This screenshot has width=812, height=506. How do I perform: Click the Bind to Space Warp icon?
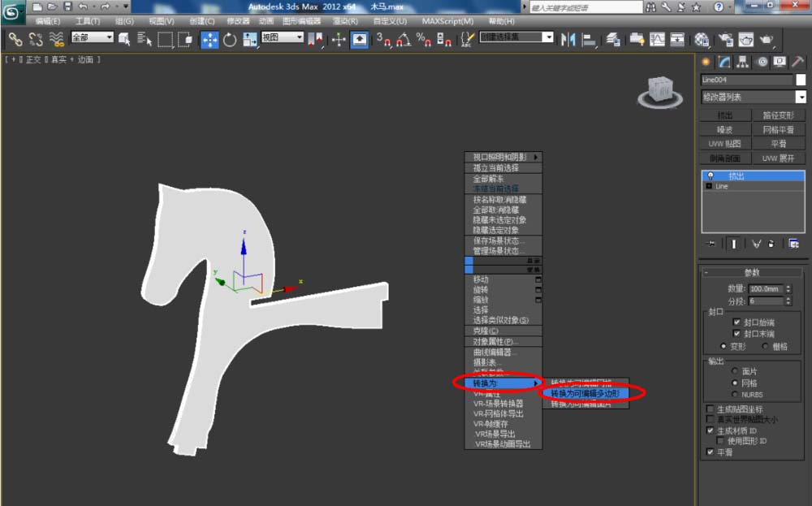click(57, 39)
